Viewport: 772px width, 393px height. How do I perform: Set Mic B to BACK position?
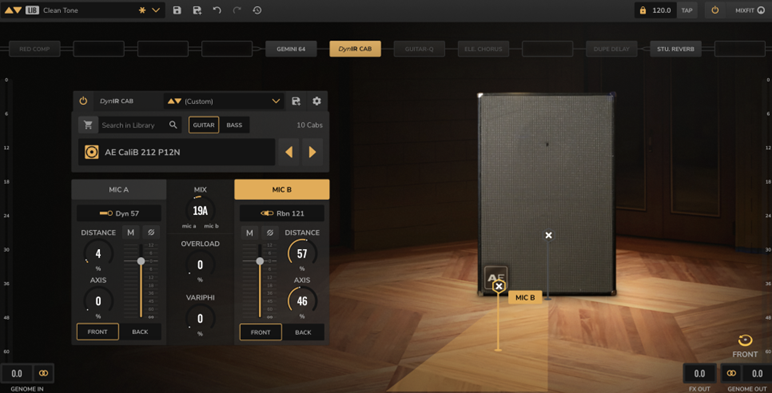pos(303,332)
